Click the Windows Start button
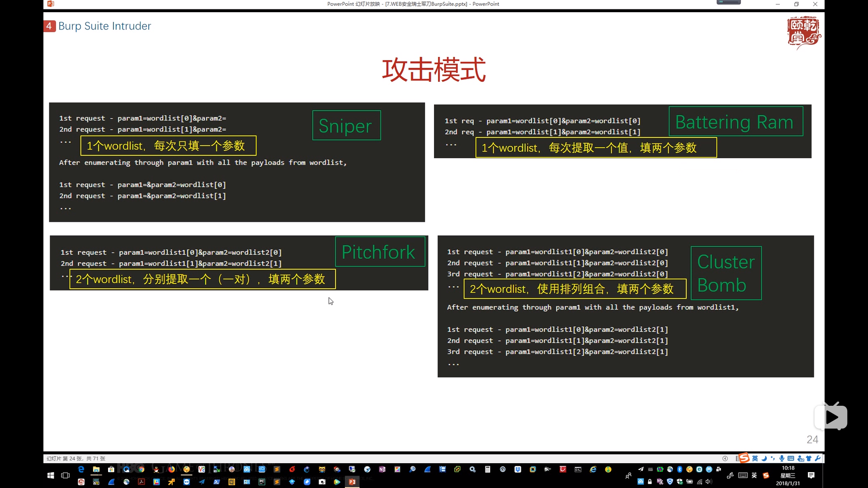Image resolution: width=868 pixels, height=488 pixels. pyautogui.click(x=51, y=475)
